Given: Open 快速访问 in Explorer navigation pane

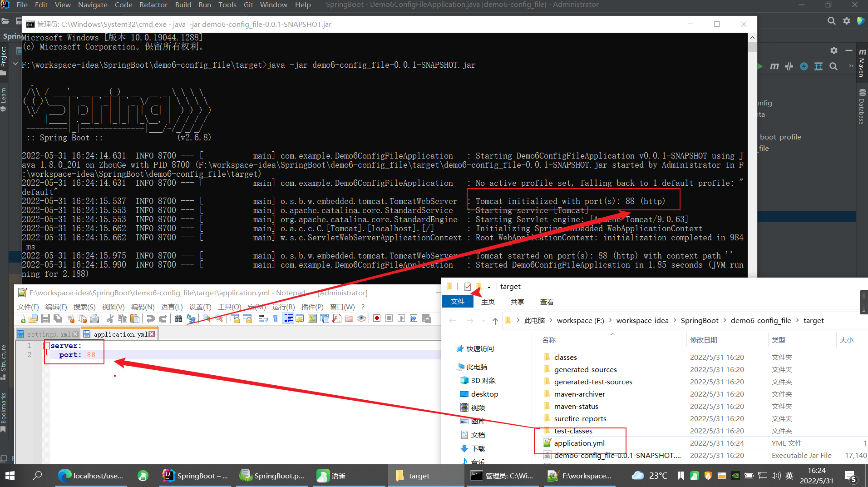Looking at the screenshot, I should tap(476, 349).
